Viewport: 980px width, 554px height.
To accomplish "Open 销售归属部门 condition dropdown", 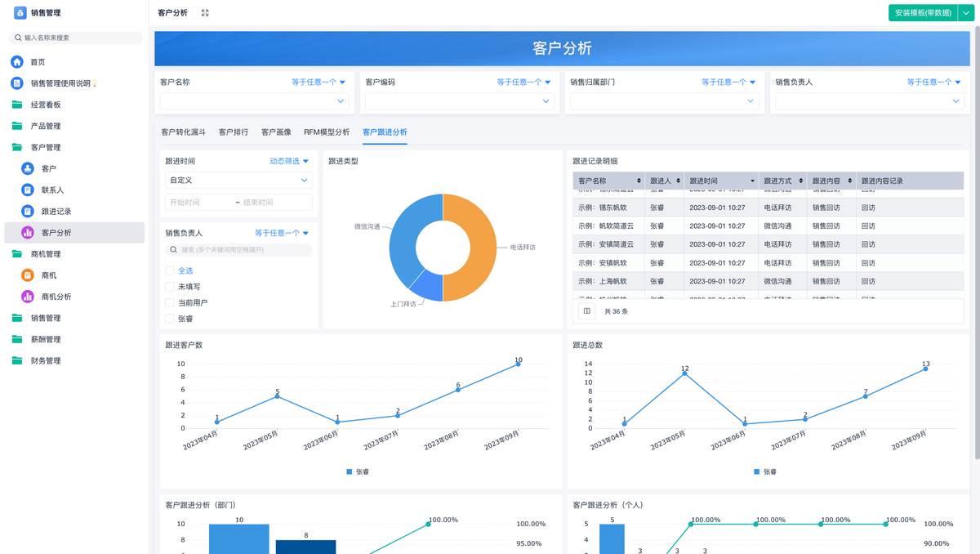I will [728, 82].
